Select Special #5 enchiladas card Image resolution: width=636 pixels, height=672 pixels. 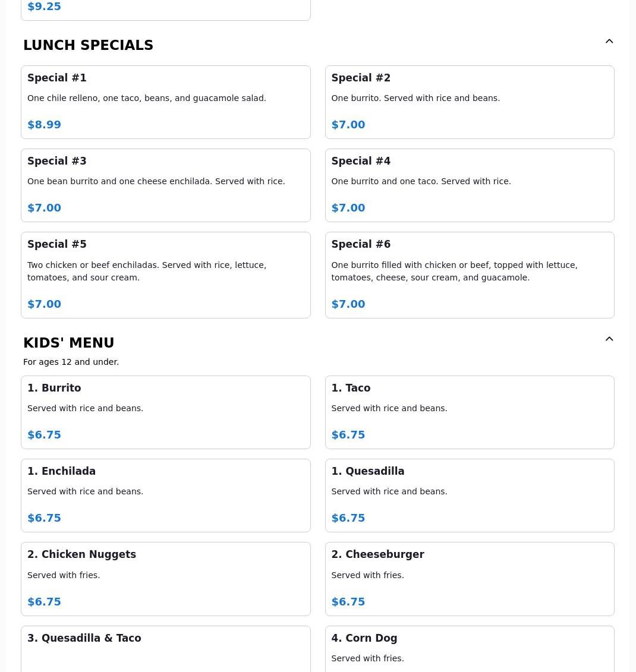click(165, 275)
